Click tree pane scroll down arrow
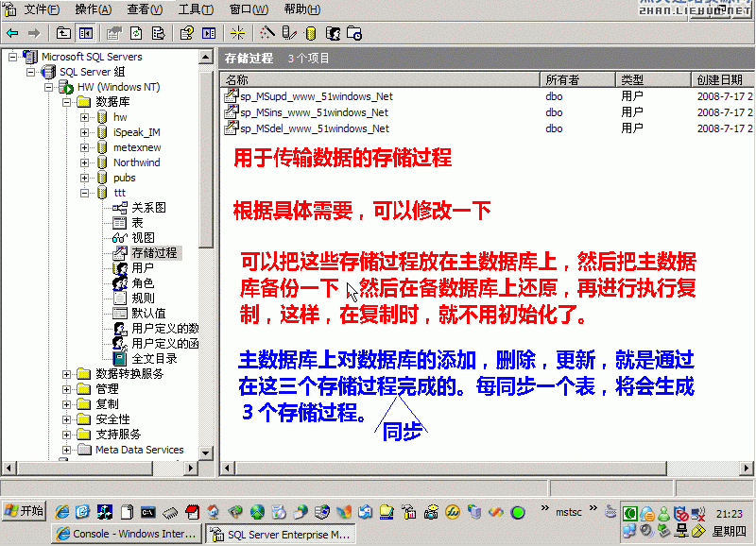Image resolution: width=756 pixels, height=546 pixels. click(206, 453)
